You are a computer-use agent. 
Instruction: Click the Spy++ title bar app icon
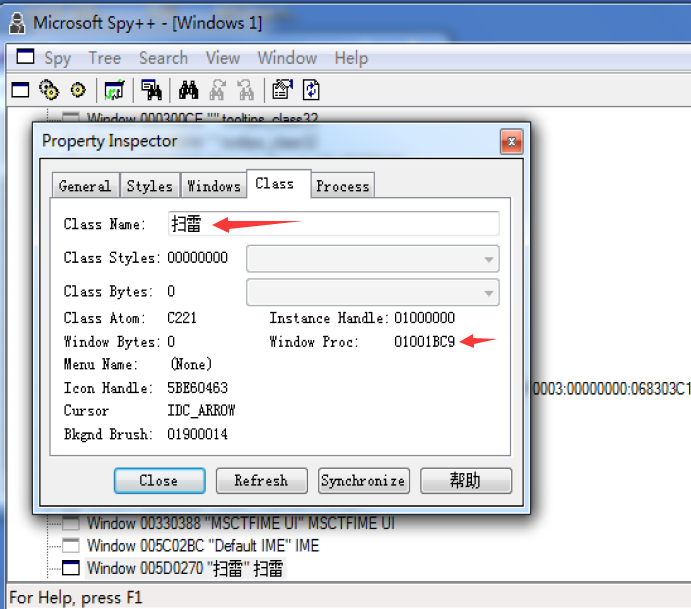point(17,23)
